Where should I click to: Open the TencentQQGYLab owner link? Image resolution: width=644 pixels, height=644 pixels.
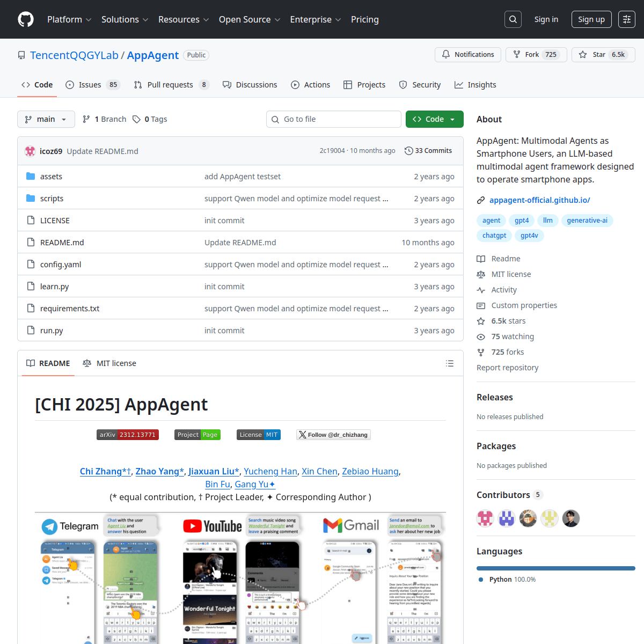[74, 55]
